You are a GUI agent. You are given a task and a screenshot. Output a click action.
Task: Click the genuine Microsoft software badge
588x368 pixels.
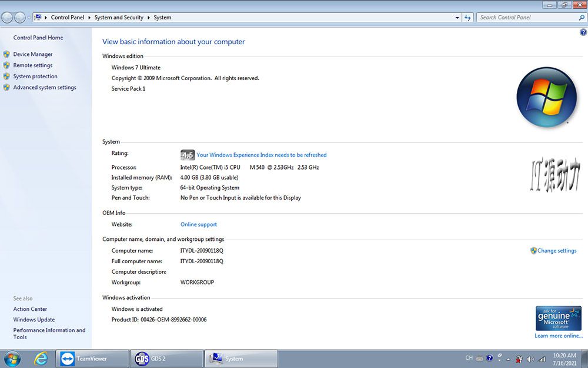click(x=559, y=318)
